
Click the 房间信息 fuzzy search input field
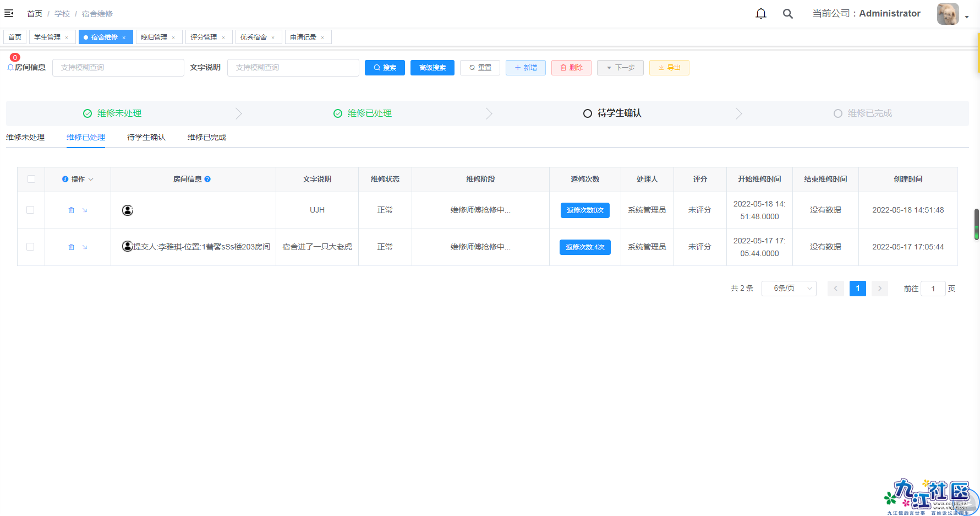click(118, 67)
